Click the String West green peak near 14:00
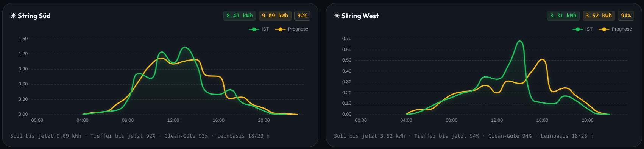The image size is (644, 149). tap(520, 41)
